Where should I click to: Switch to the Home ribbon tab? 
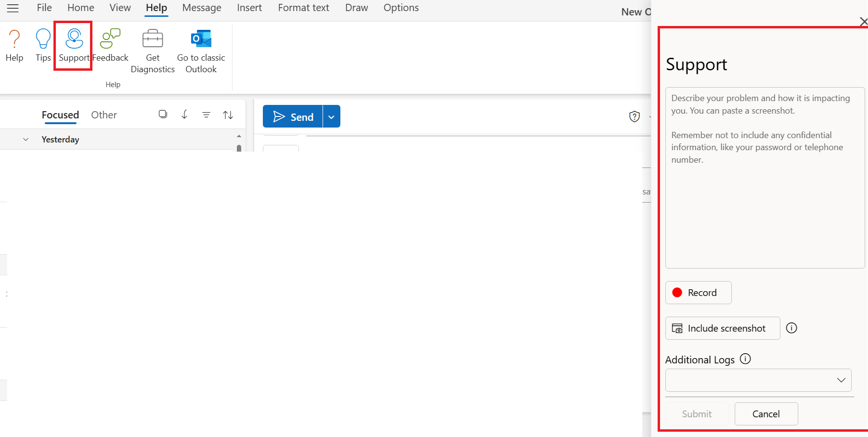pyautogui.click(x=81, y=8)
